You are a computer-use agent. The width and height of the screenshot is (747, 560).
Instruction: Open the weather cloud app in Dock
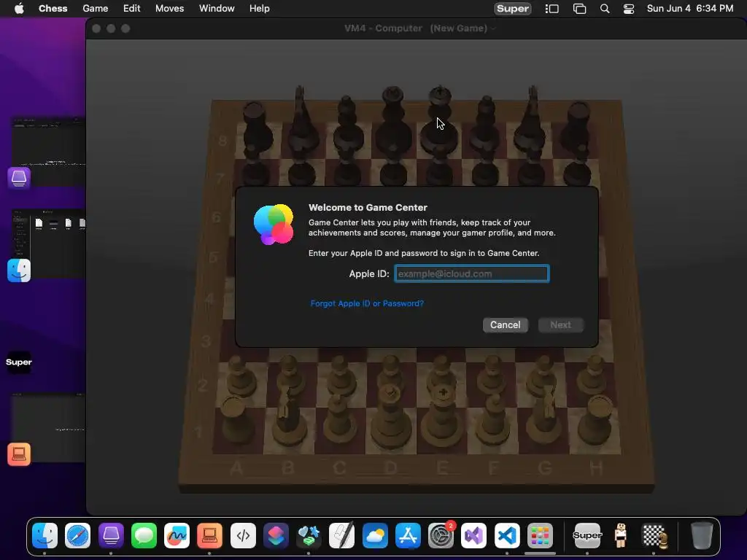point(375,536)
